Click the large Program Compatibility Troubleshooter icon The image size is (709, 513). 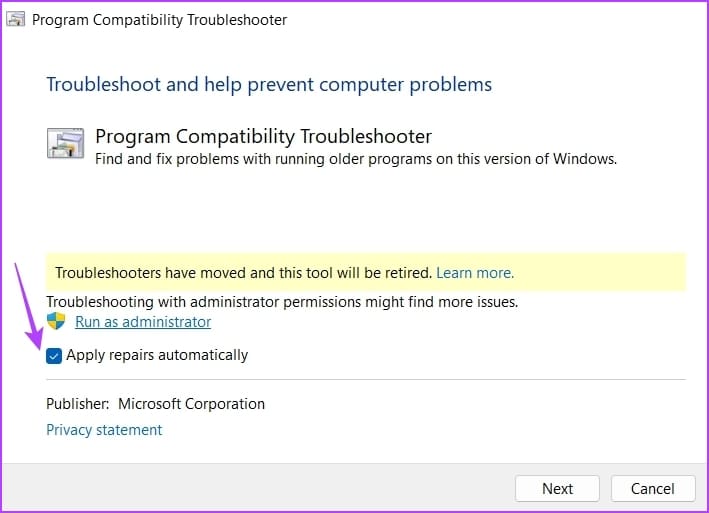(66, 144)
